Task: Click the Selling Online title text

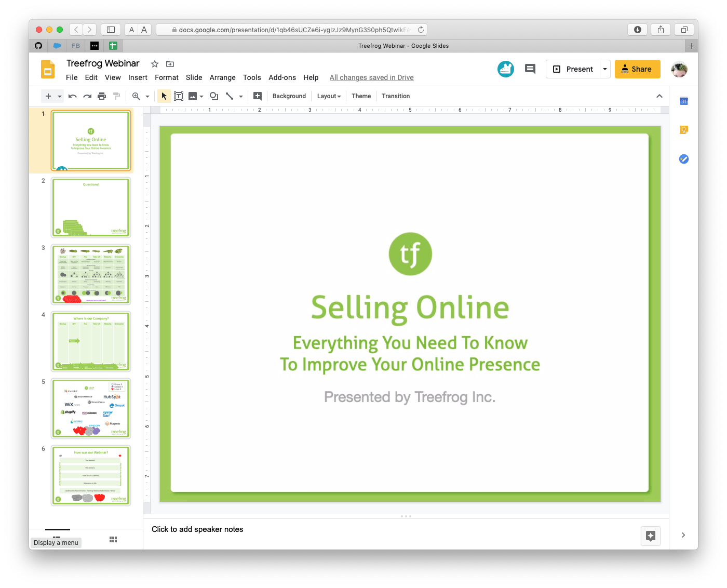Action: tap(410, 308)
